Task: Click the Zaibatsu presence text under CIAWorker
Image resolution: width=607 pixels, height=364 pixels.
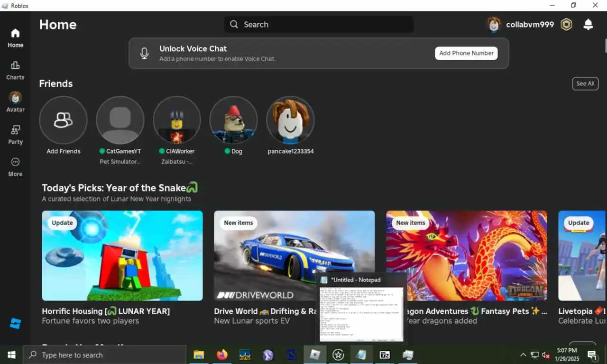Action: tap(177, 162)
